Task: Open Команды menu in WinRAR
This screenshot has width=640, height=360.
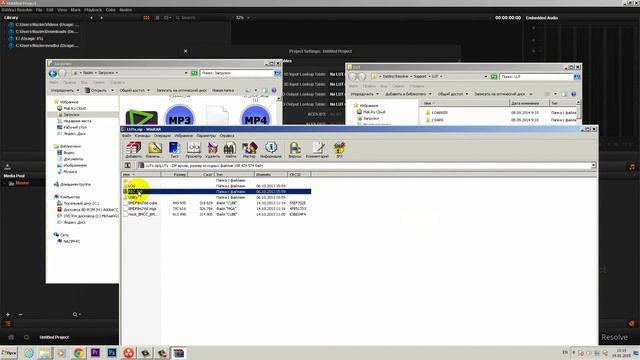Action: (142, 136)
